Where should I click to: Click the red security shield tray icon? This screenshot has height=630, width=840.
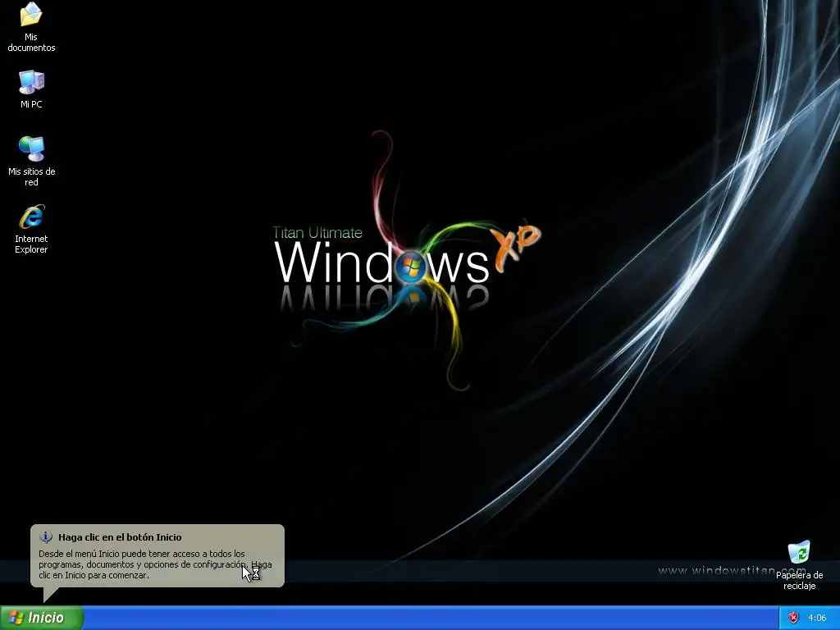click(793, 619)
